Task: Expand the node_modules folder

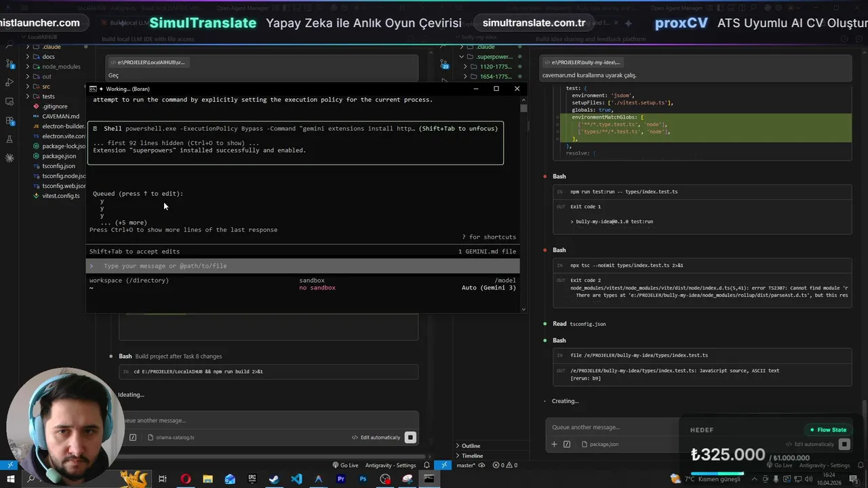Action: [x=61, y=66]
